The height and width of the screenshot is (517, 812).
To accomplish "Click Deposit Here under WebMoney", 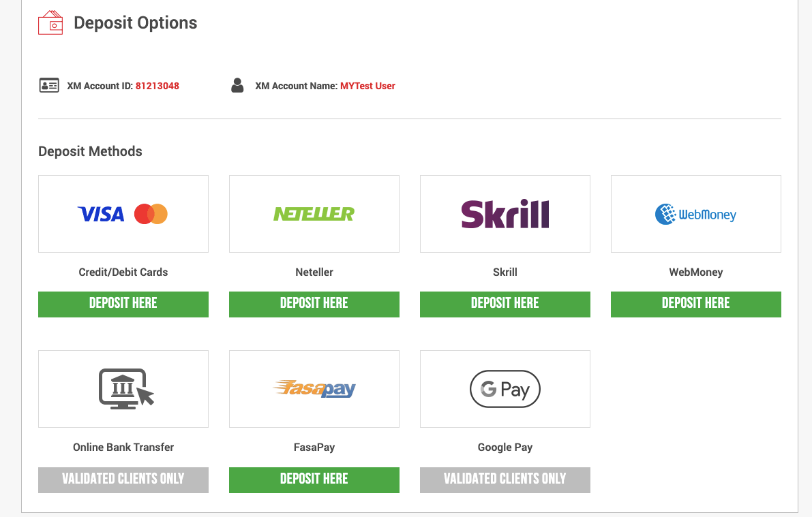I will click(696, 304).
